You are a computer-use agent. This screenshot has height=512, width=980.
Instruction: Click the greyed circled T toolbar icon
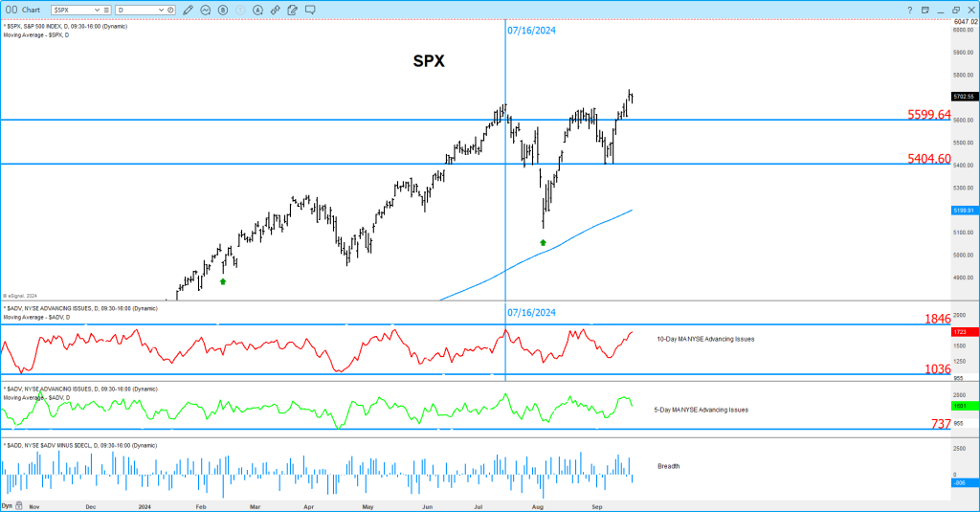point(240,10)
